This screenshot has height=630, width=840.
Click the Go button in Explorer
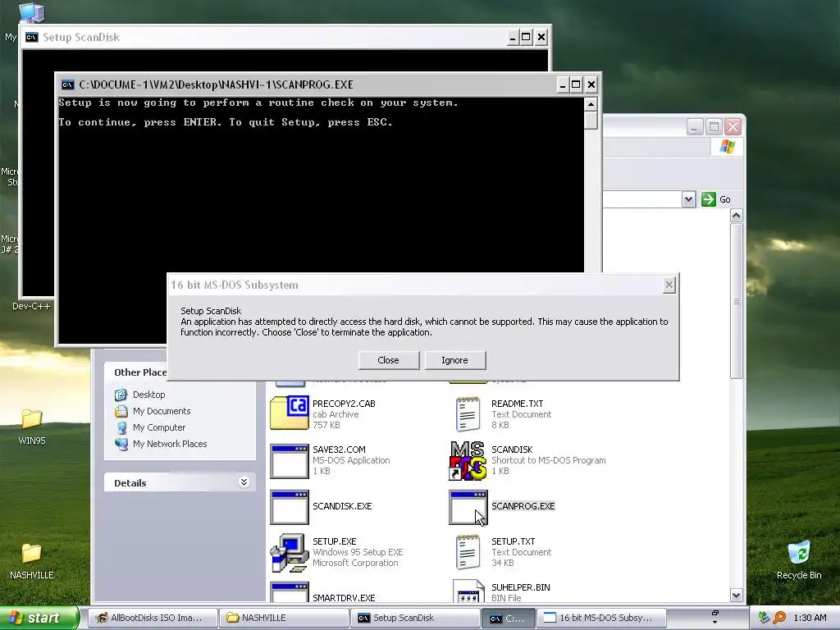click(716, 199)
